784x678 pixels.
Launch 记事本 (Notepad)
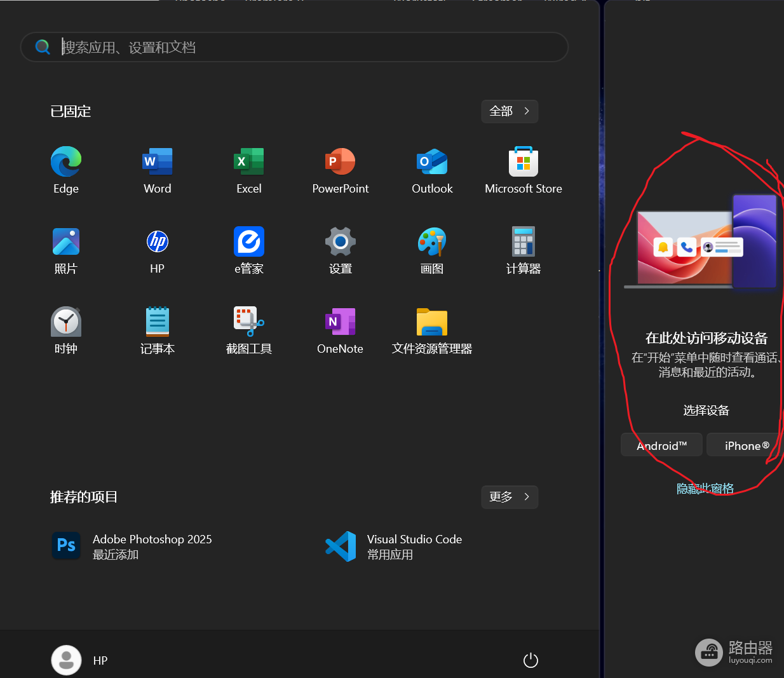click(x=158, y=322)
